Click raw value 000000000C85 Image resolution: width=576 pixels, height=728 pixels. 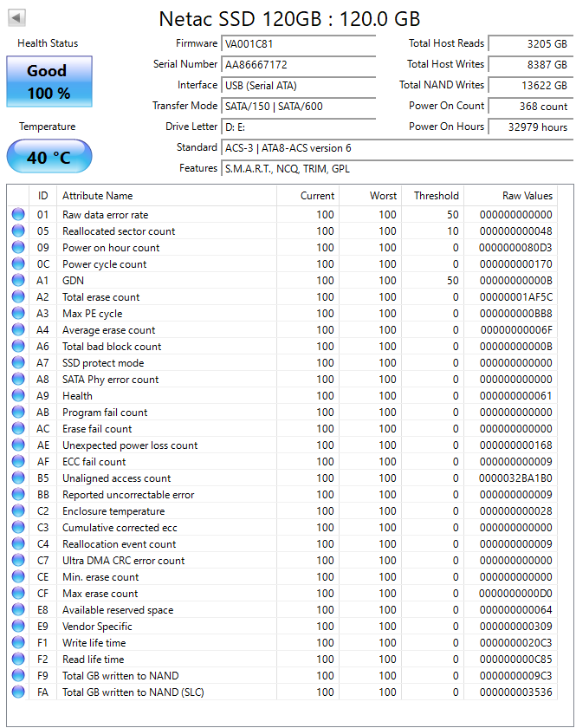516,660
